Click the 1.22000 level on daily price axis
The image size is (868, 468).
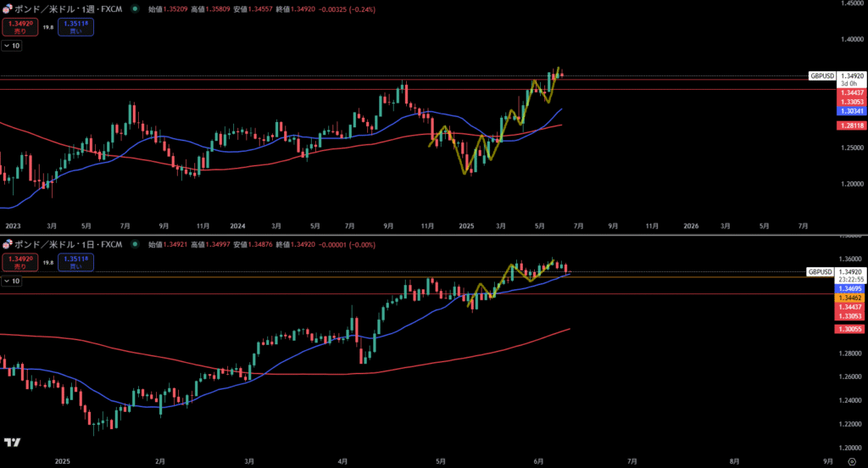click(x=849, y=424)
